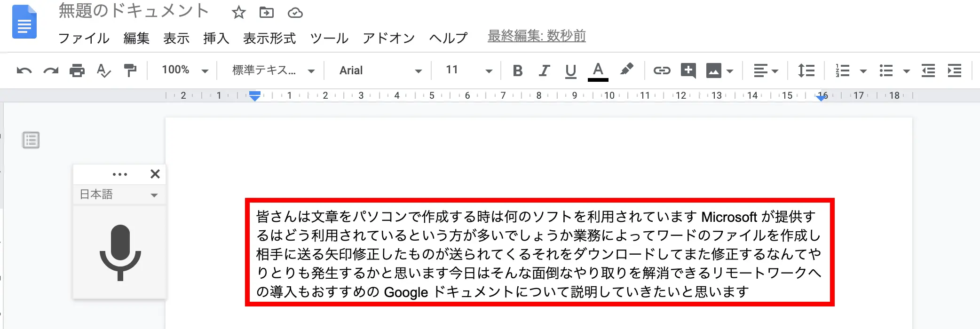Expand the numbered list dropdown arrow

(x=863, y=71)
